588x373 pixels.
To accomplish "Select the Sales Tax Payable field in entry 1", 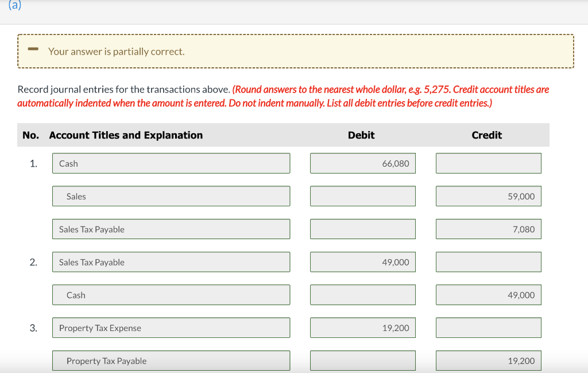I will coord(171,229).
